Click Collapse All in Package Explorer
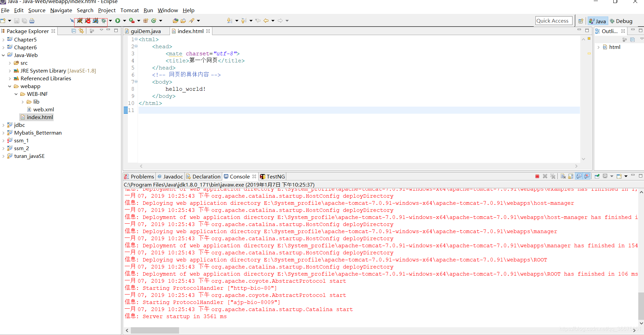This screenshot has height=335, width=644. click(x=74, y=31)
